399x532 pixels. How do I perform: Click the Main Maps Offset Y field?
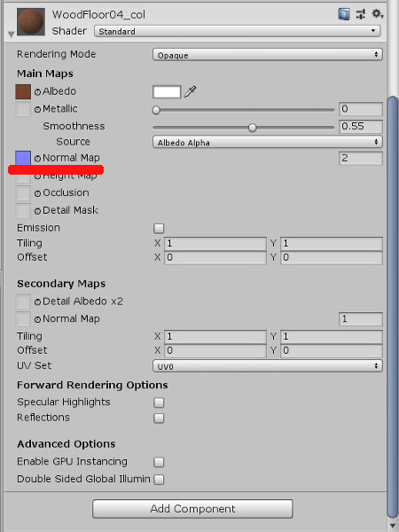pos(332,258)
